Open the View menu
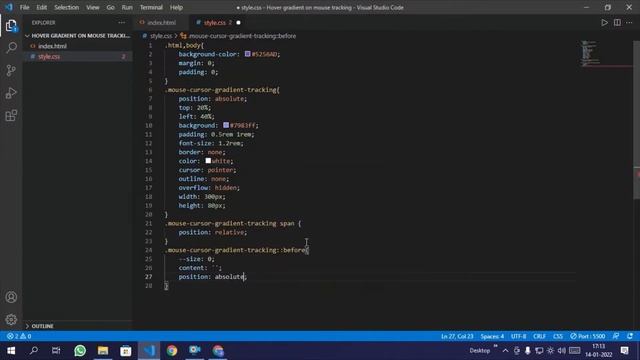The height and width of the screenshot is (360, 640). pos(93,7)
